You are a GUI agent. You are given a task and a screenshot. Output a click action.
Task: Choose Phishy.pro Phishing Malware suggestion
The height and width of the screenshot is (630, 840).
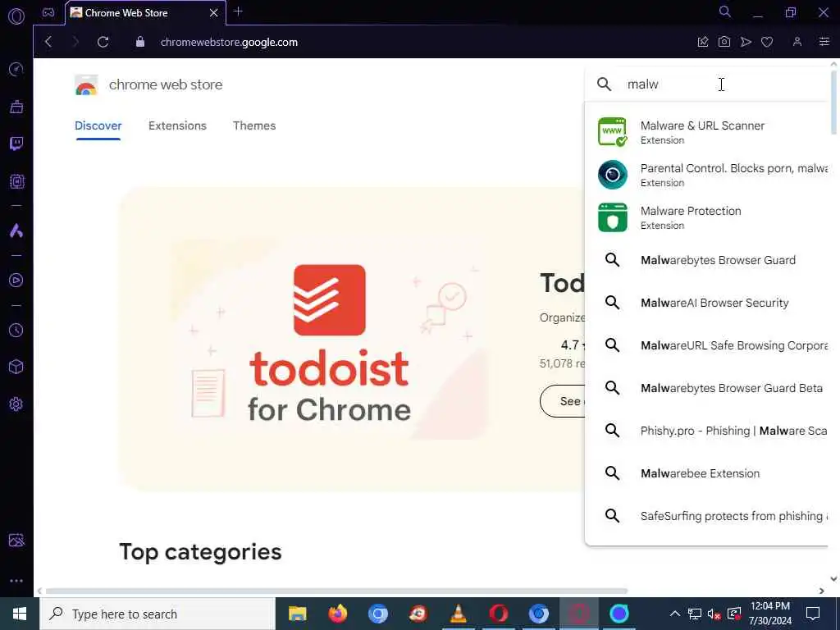click(x=707, y=431)
